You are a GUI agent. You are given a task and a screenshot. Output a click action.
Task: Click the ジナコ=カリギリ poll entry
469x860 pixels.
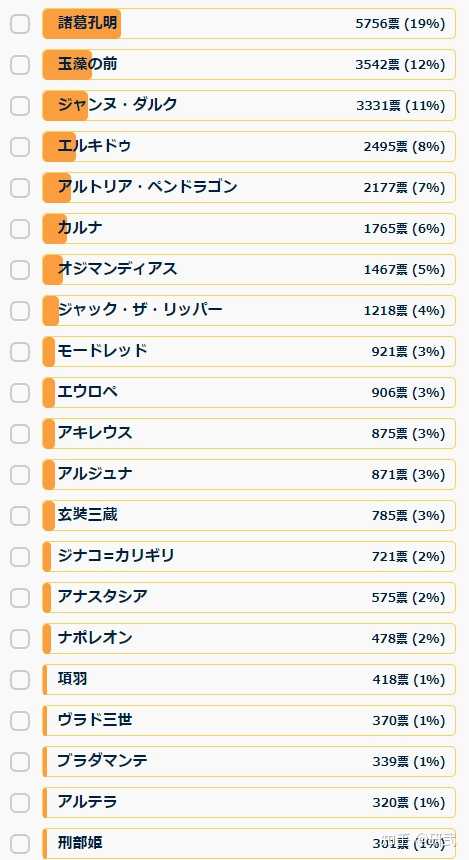(x=249, y=556)
